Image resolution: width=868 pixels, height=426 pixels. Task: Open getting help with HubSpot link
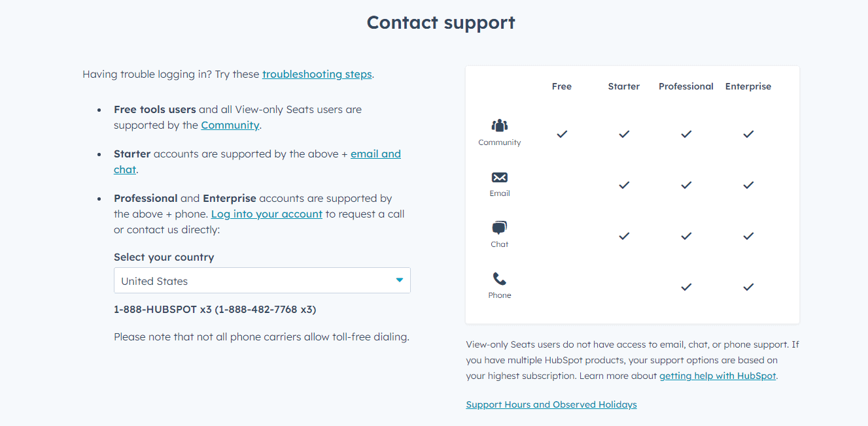(x=718, y=376)
